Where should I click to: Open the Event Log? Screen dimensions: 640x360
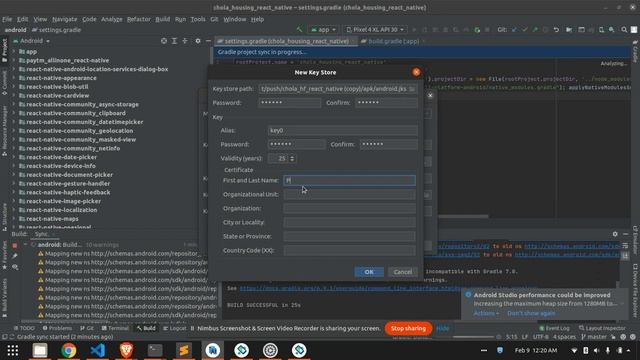554,328
